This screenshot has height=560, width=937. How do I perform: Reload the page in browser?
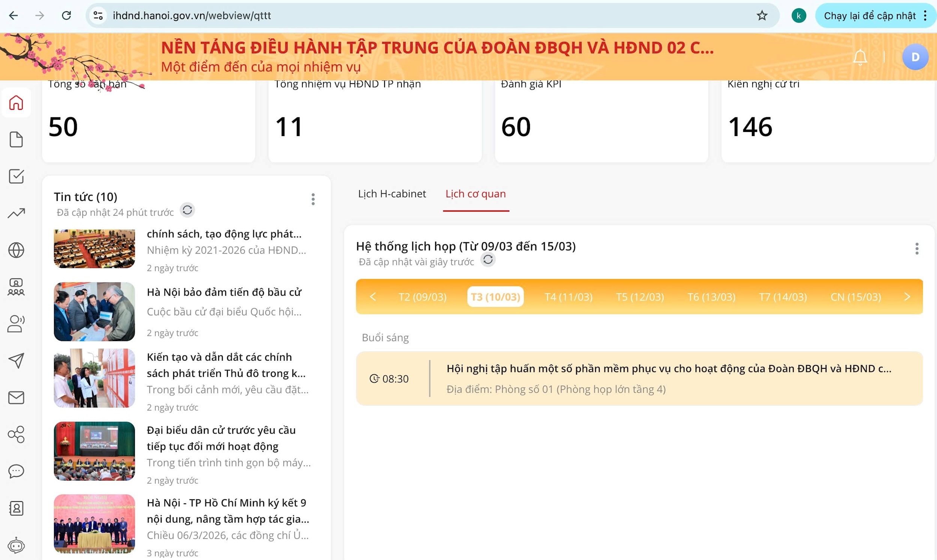(66, 15)
